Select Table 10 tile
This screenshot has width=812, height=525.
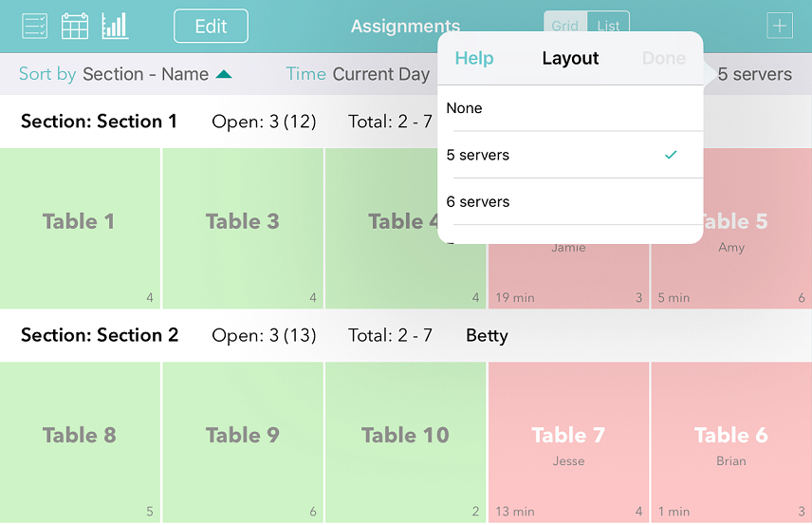pyautogui.click(x=405, y=442)
